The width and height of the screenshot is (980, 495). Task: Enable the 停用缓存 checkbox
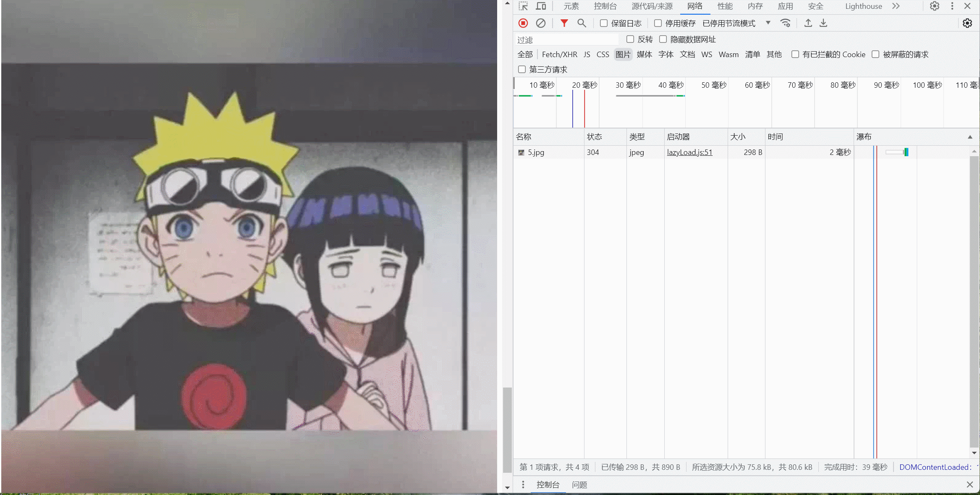coord(658,24)
